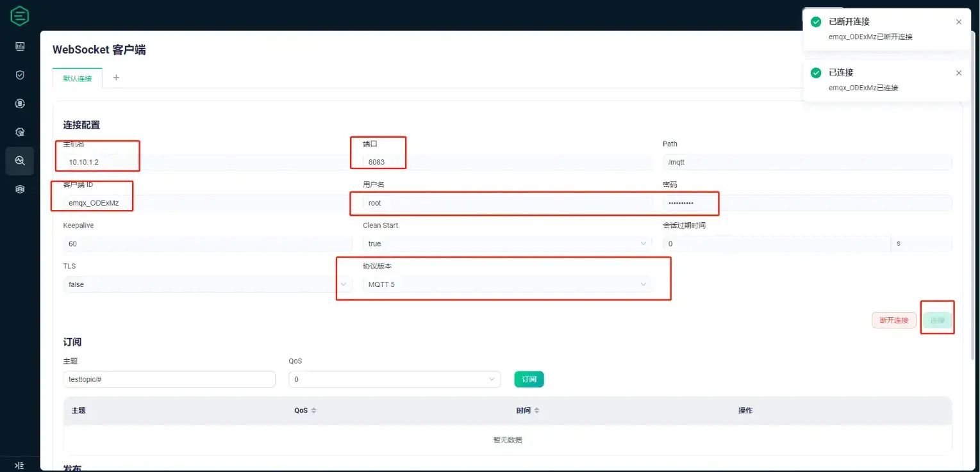
Task: Click the green check icon on 已连接 toast
Action: (816, 73)
